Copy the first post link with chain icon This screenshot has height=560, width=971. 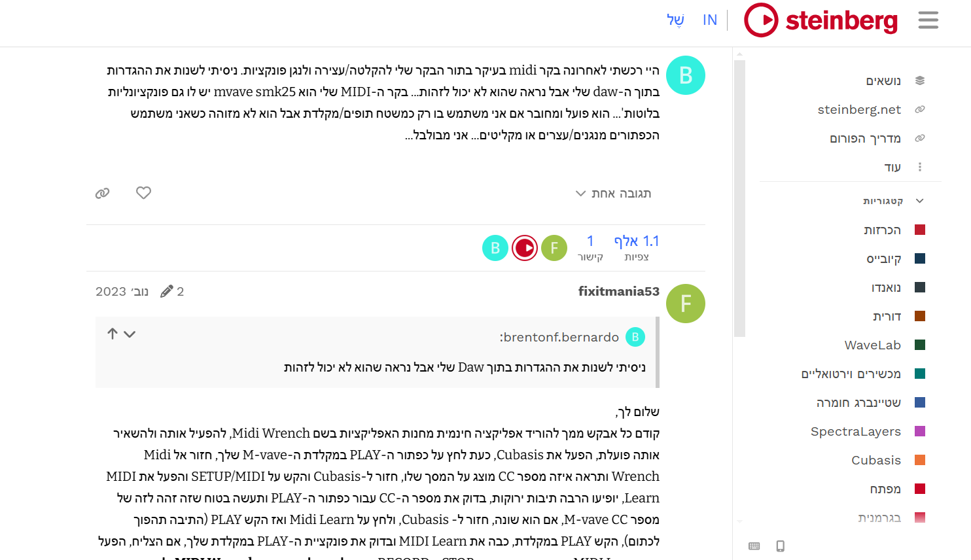pyautogui.click(x=102, y=193)
